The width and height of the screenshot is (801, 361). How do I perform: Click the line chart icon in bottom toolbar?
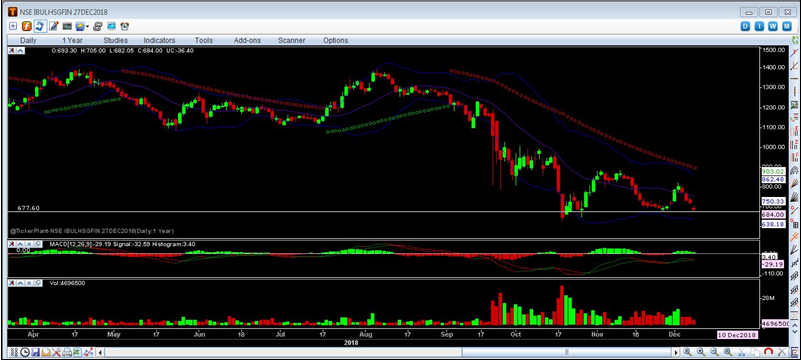(88, 352)
